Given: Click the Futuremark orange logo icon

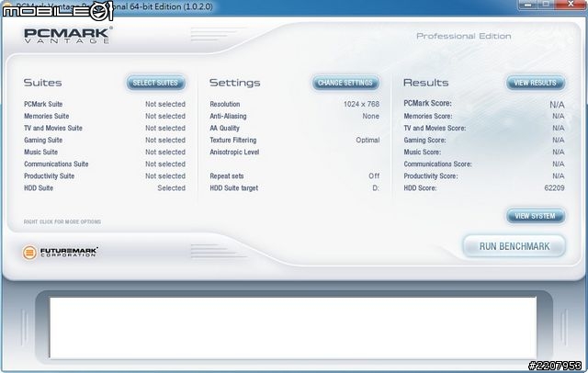Looking at the screenshot, I should tap(29, 253).
